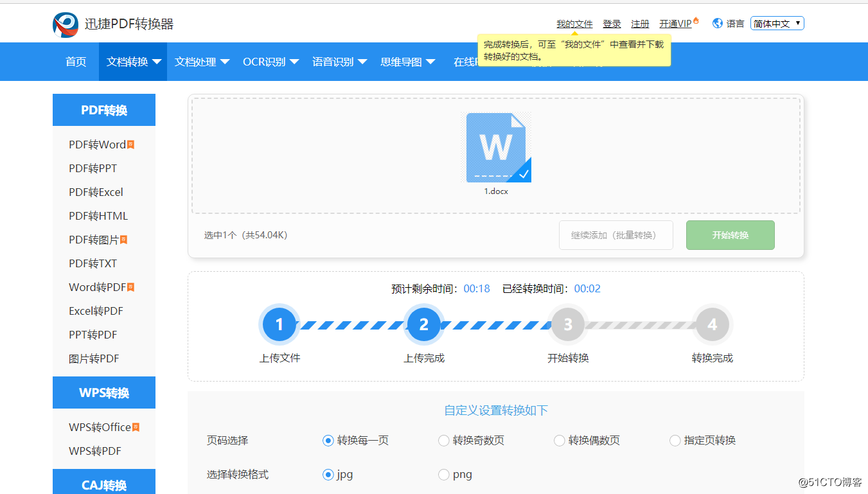Image resolution: width=868 pixels, height=494 pixels.
Task: Click the globe language icon
Action: point(718,23)
